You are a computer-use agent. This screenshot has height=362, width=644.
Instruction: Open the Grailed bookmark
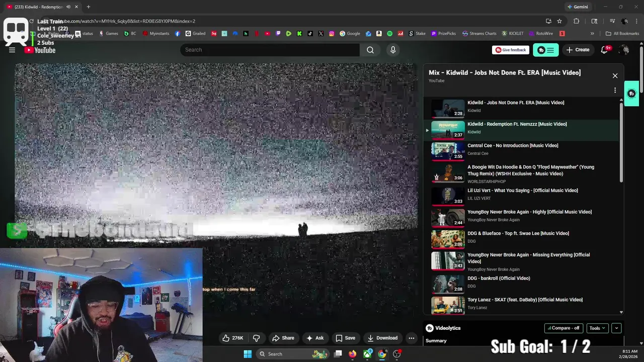pos(195,34)
